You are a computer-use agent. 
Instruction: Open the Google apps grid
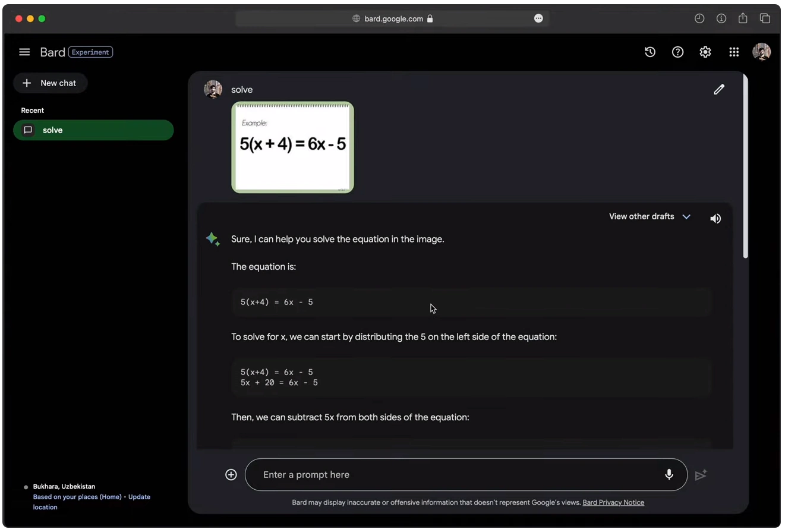point(734,52)
